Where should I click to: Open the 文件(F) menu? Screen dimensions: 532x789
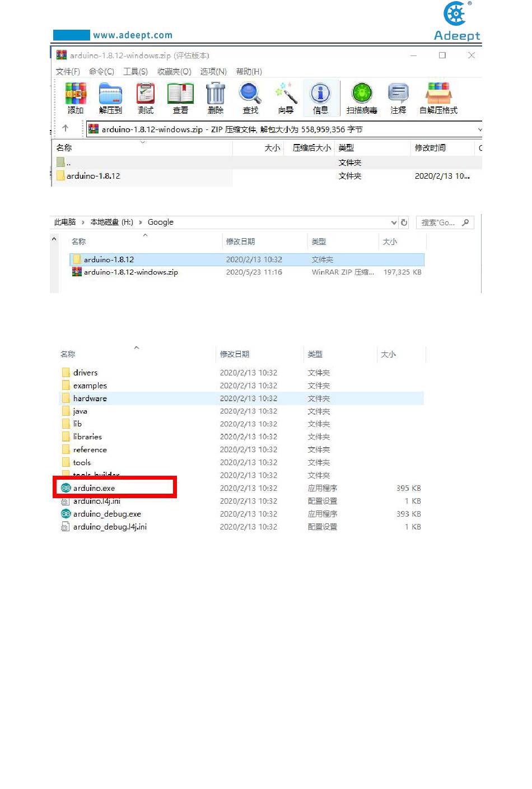click(68, 72)
